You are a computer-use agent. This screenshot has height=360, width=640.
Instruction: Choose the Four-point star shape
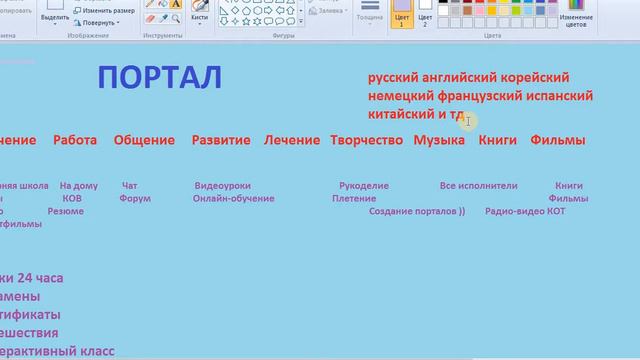pos(235,21)
